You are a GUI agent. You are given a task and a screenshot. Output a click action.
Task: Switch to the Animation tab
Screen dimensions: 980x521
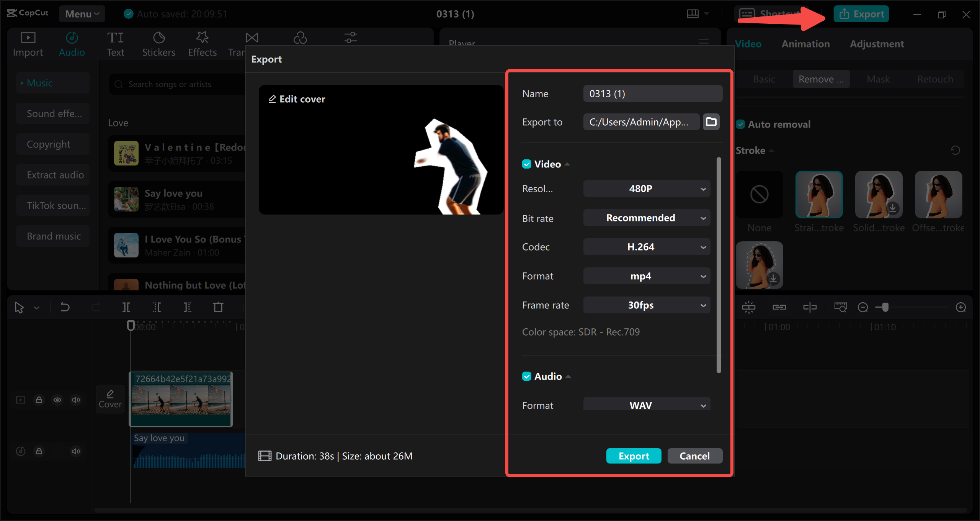(x=805, y=44)
